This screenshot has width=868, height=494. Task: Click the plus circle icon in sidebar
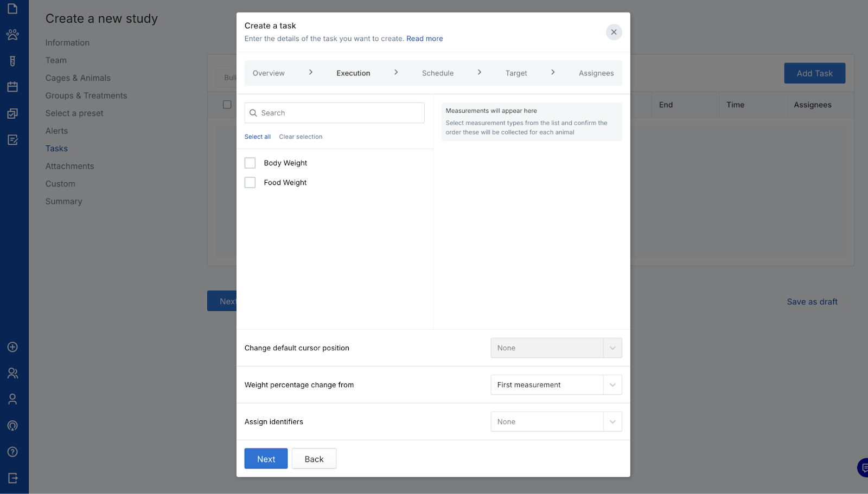point(12,347)
